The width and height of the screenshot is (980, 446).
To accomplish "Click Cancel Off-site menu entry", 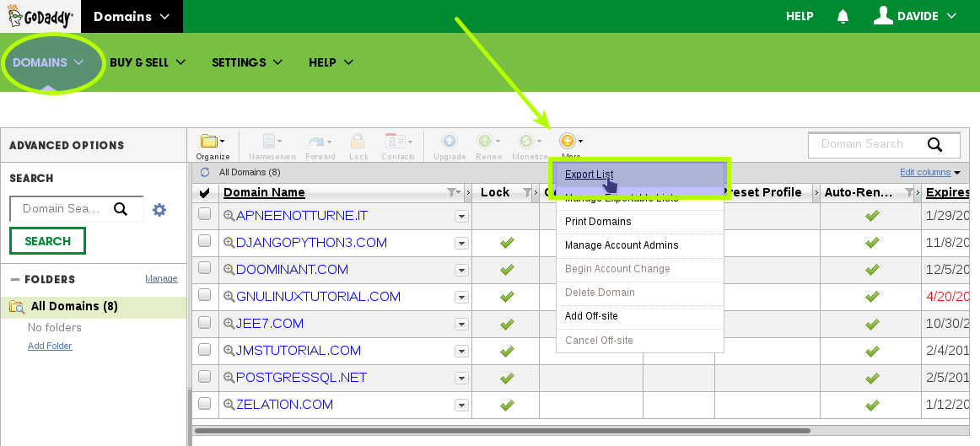I will point(640,341).
